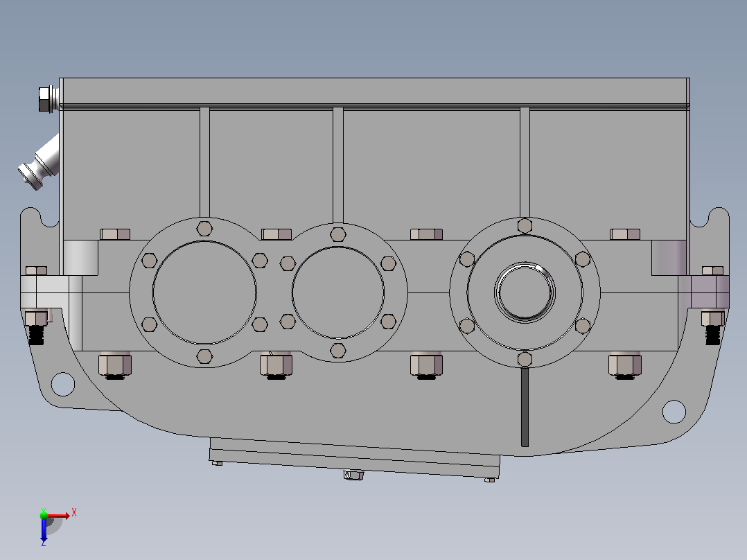Select the left circular bearing end cover
Viewport: 747px width, 560px height.
[x=205, y=292]
